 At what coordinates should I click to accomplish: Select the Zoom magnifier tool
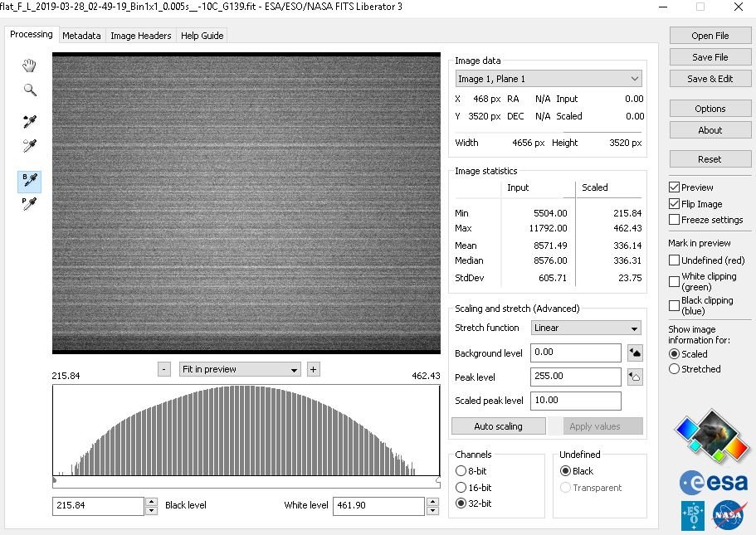[x=30, y=90]
